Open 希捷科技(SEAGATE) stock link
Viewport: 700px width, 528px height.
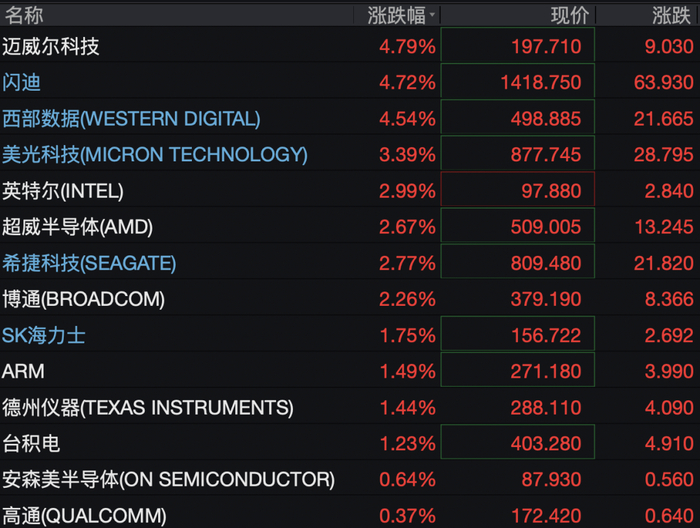(89, 263)
